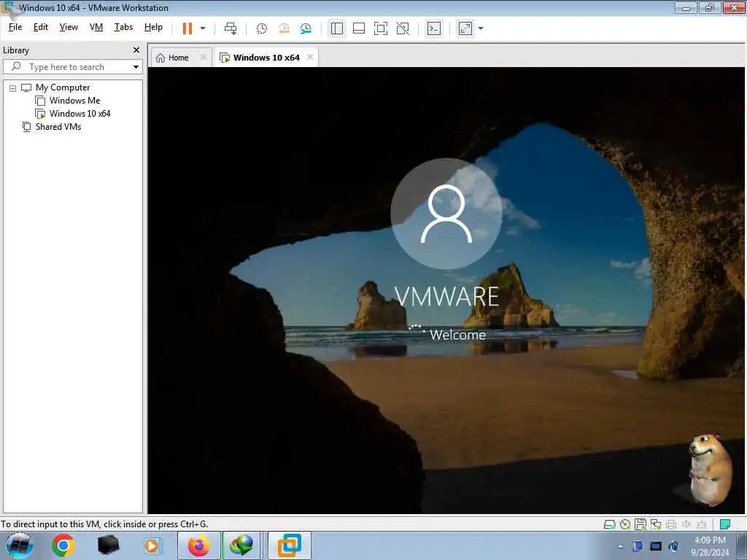Open the View menu
The image size is (747, 560).
coord(69,27)
